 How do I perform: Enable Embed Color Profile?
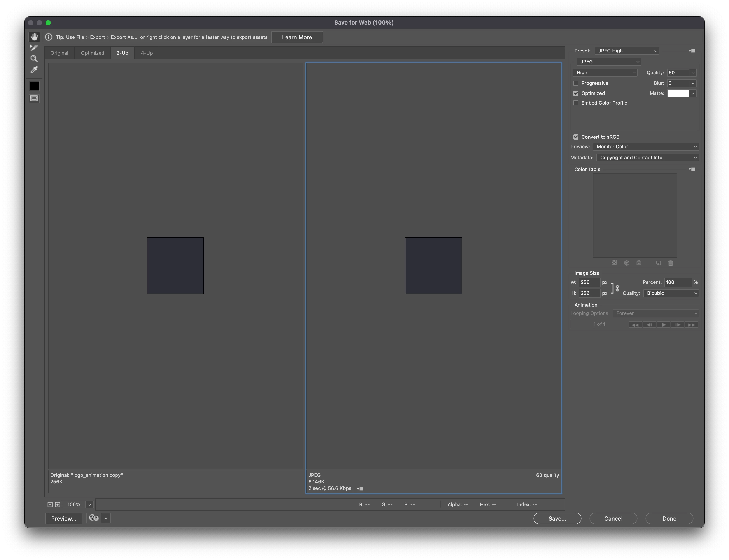point(576,103)
